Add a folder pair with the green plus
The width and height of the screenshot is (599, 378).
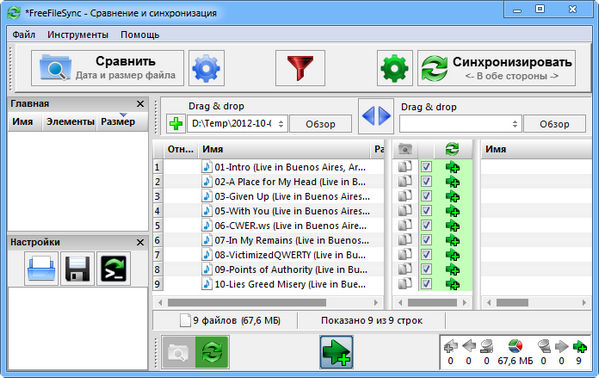pos(176,123)
